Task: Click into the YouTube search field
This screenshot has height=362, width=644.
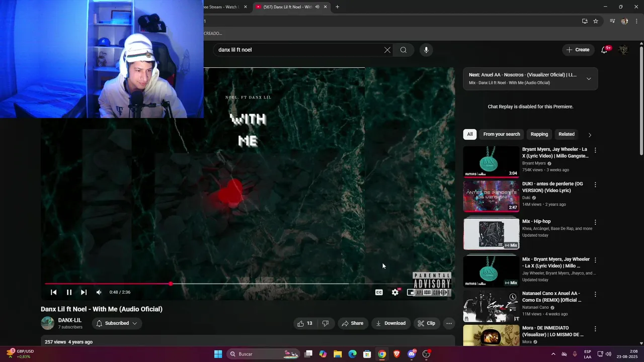Action: [x=299, y=50]
